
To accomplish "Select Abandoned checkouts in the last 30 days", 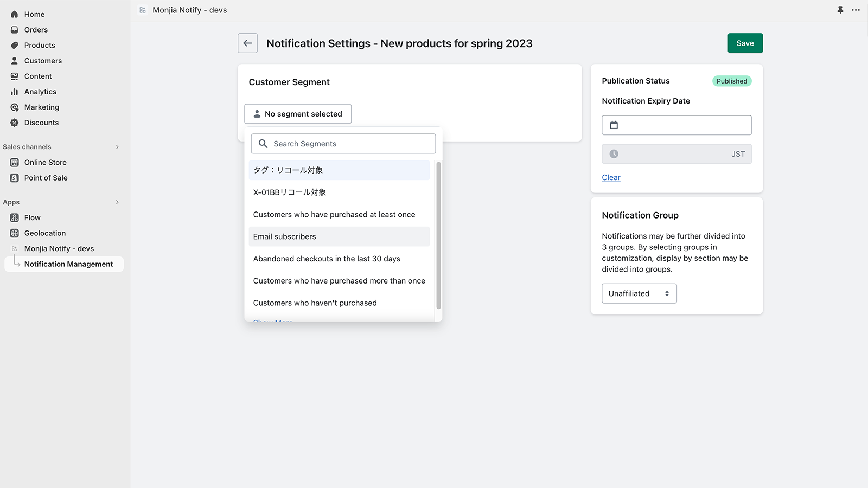I will pos(326,259).
